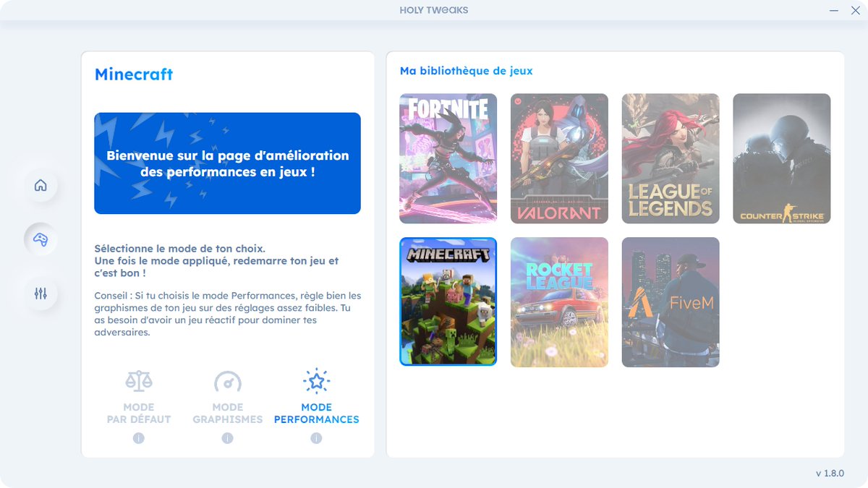
Task: Open the info icon under MODE PAR DÉFAUT
Action: [x=138, y=437]
